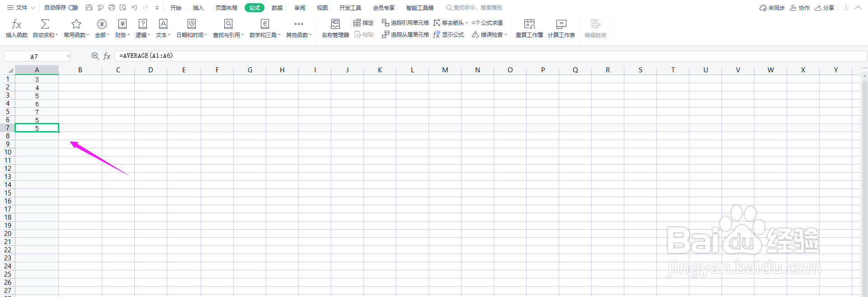
Task: Expand the Error Checking (错误检查) dropdown
Action: (x=505, y=34)
